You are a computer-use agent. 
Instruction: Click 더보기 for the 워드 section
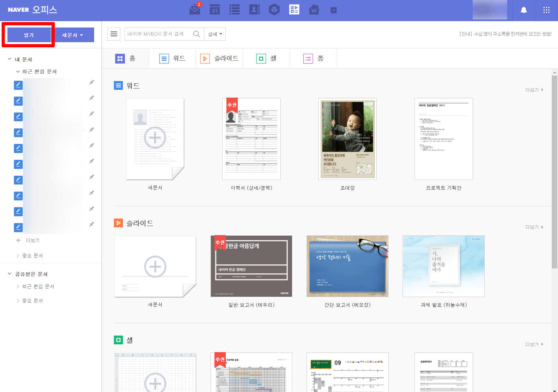click(534, 90)
